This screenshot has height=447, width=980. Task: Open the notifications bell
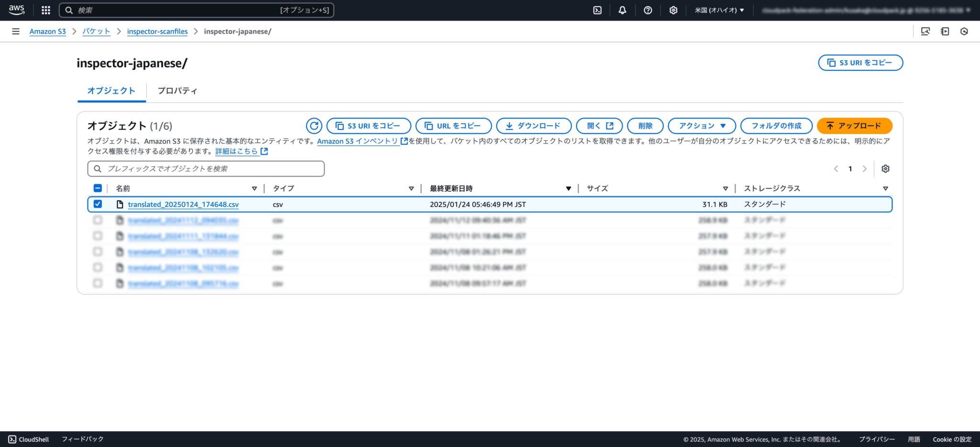coord(622,10)
